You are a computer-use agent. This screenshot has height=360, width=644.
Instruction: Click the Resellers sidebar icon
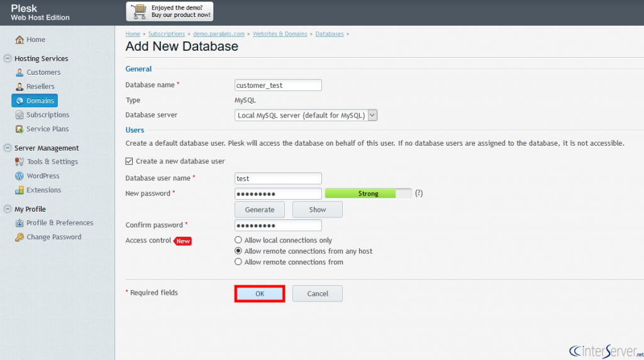click(20, 87)
